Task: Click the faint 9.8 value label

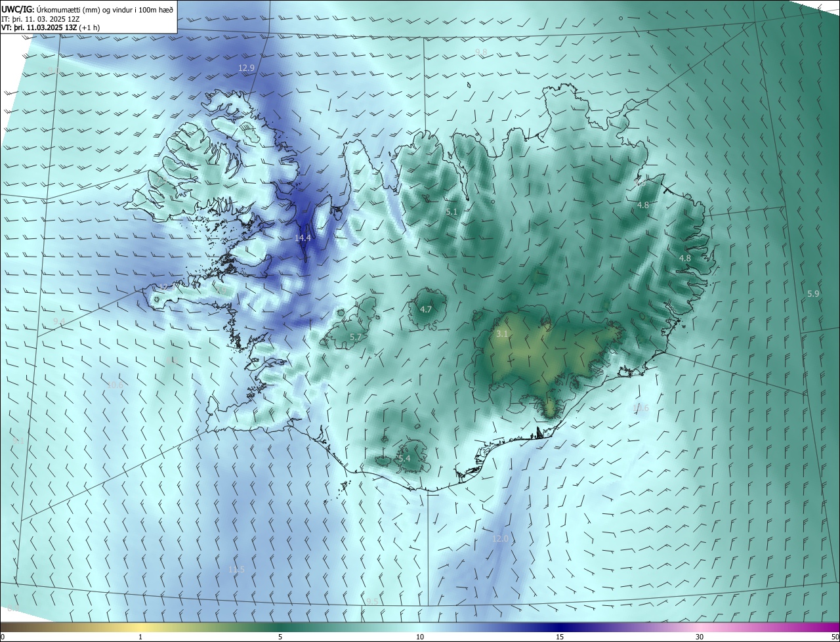Action: (x=481, y=52)
